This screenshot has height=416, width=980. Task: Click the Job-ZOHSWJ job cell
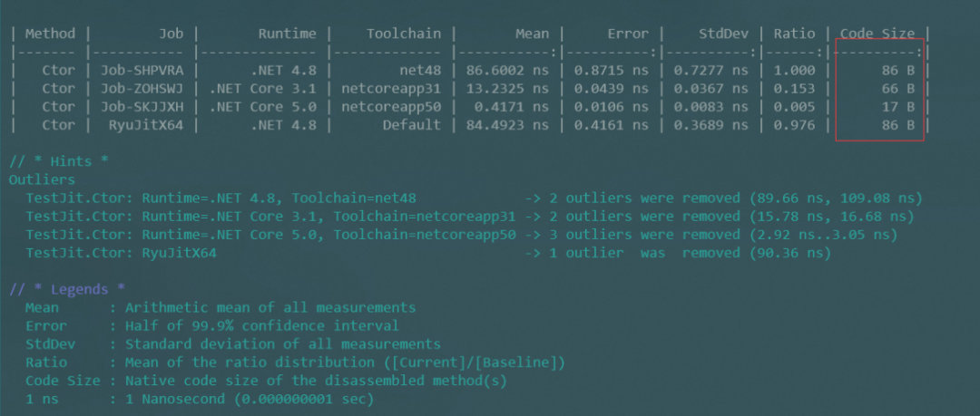pyautogui.click(x=142, y=89)
